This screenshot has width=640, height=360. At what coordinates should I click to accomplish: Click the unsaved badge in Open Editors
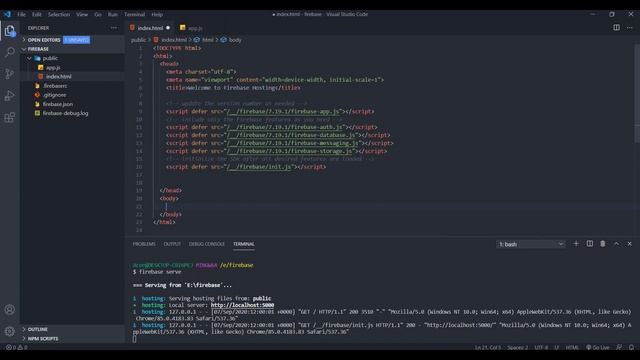[77, 40]
